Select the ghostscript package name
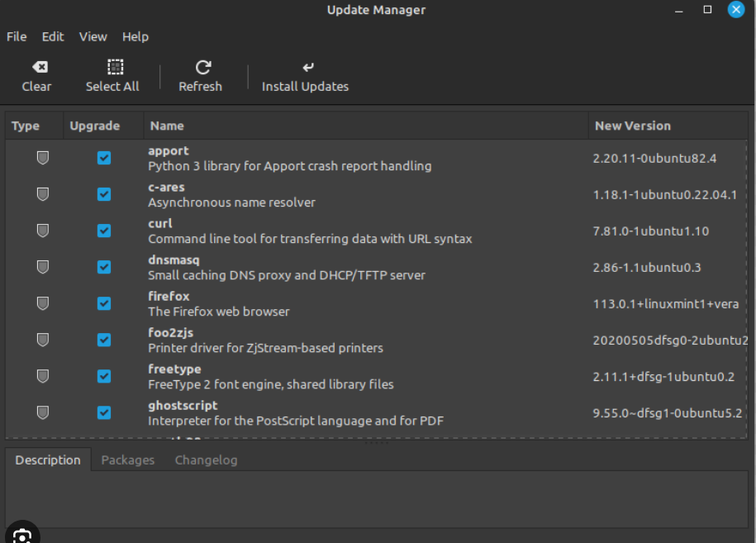The width and height of the screenshot is (756, 543). tap(183, 406)
